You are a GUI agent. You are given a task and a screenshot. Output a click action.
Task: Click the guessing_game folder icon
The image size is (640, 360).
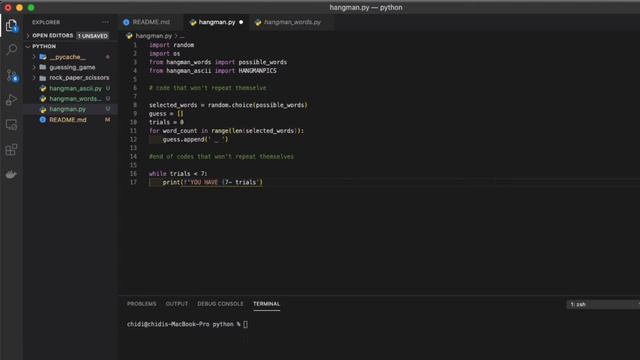43,67
